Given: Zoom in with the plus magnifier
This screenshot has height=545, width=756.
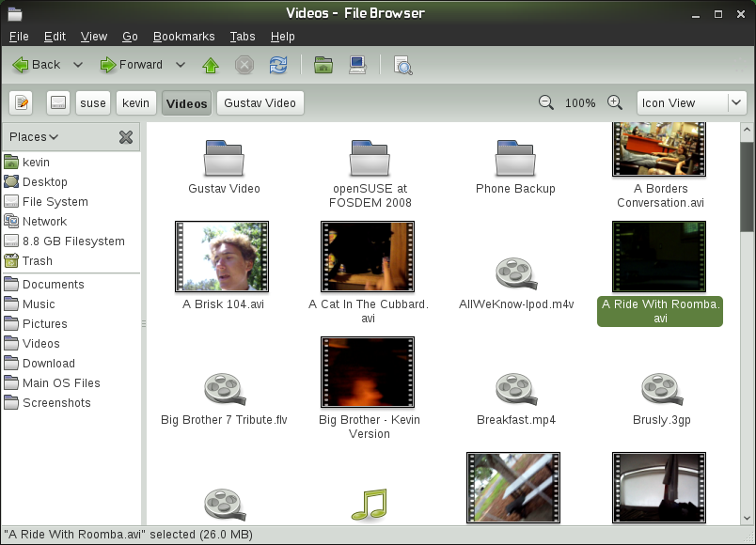Looking at the screenshot, I should [615, 102].
